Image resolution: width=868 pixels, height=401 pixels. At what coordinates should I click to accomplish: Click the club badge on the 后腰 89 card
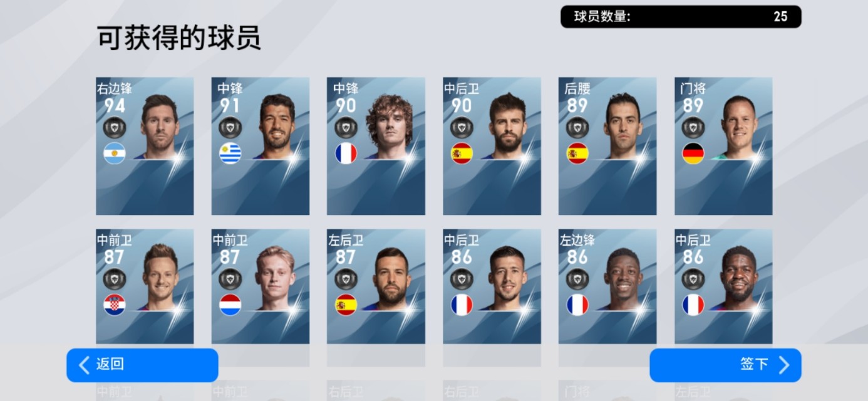[x=577, y=127]
